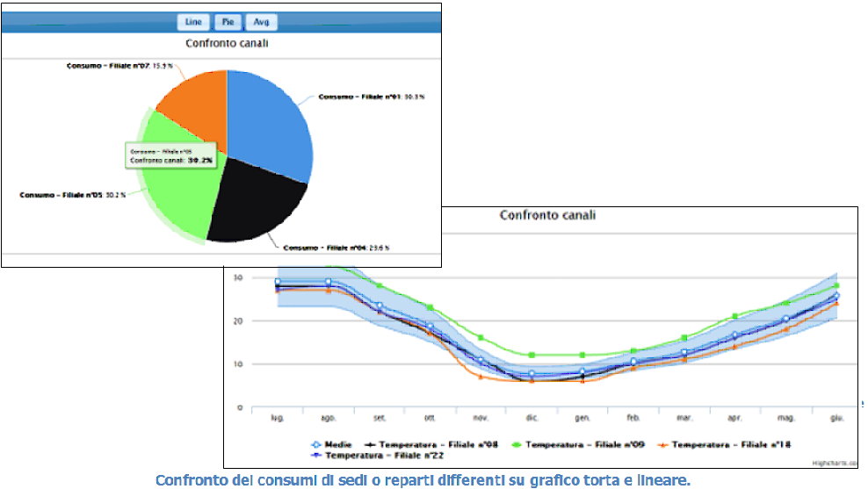Hide Temperatura Filiale n°18 legend entry
This screenshot has width=868, height=489.
(x=726, y=445)
